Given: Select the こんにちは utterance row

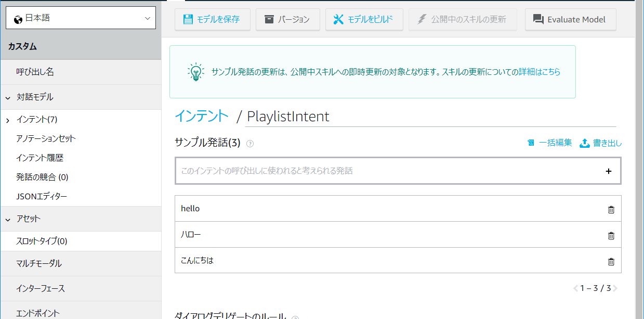Looking at the screenshot, I should (398, 260).
